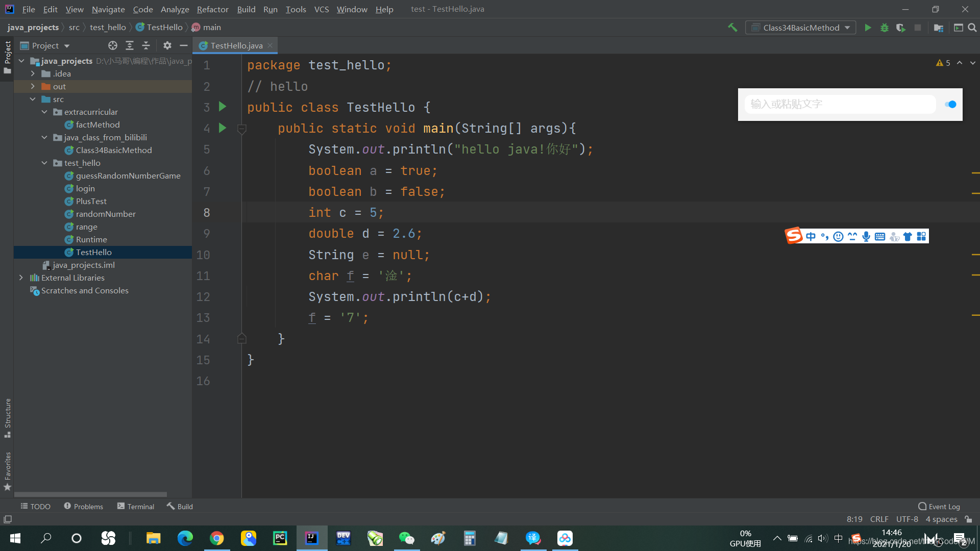Image resolution: width=980 pixels, height=551 pixels.
Task: Select the TestHello.java editor tab
Action: pyautogui.click(x=236, y=45)
